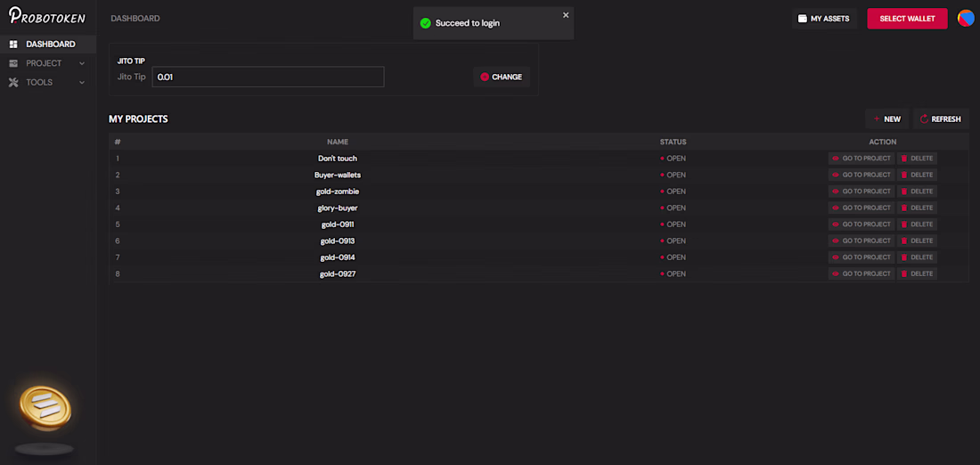Refresh the projects list
Screen dimensions: 980x465
tap(941, 118)
